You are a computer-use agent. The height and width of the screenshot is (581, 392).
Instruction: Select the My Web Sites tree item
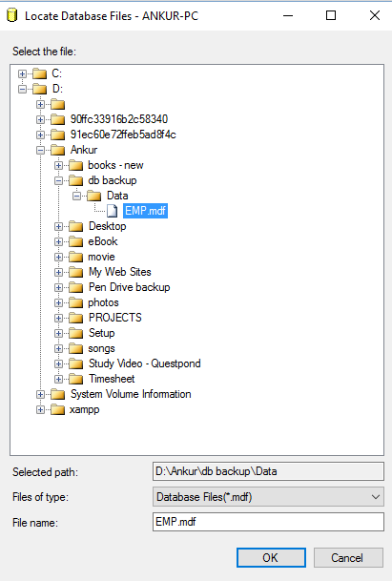coord(119,272)
